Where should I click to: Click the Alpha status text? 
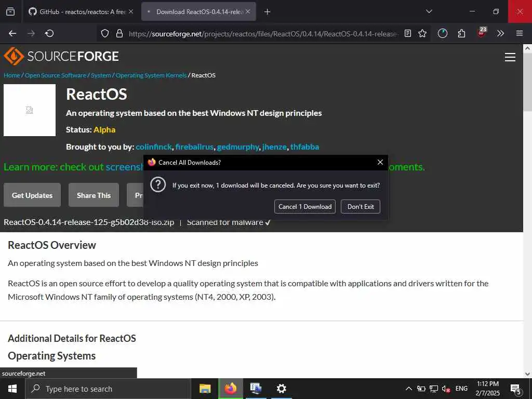[x=104, y=129]
